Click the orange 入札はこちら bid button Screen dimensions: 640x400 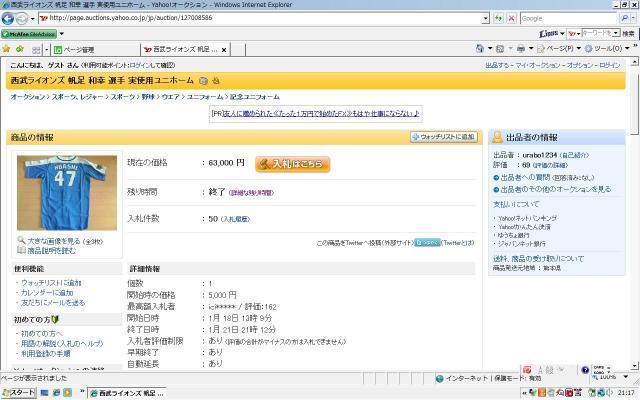pyautogui.click(x=293, y=164)
